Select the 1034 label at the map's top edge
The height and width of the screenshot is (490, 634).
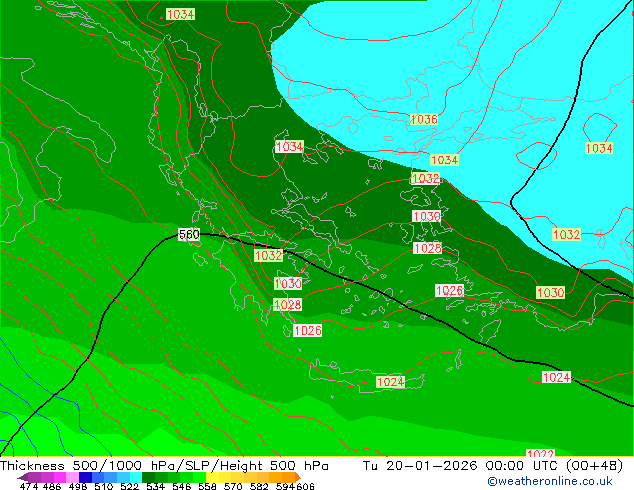coord(180,14)
